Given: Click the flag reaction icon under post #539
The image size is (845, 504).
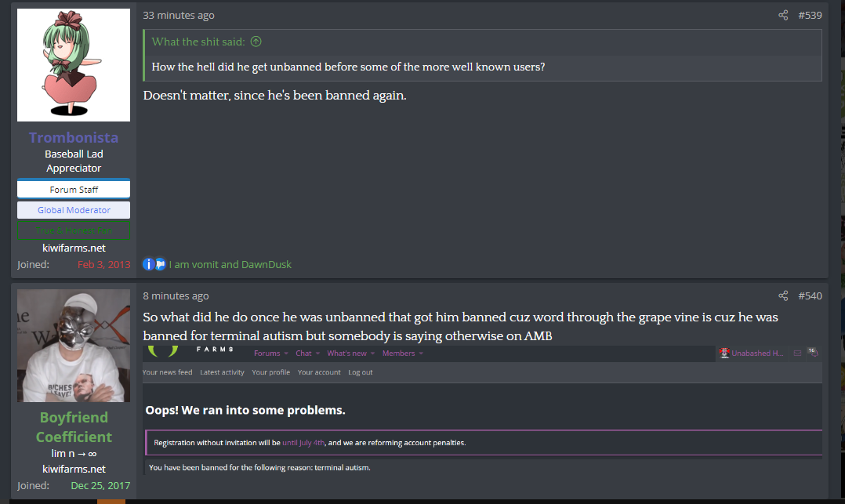Looking at the screenshot, I should click(160, 264).
